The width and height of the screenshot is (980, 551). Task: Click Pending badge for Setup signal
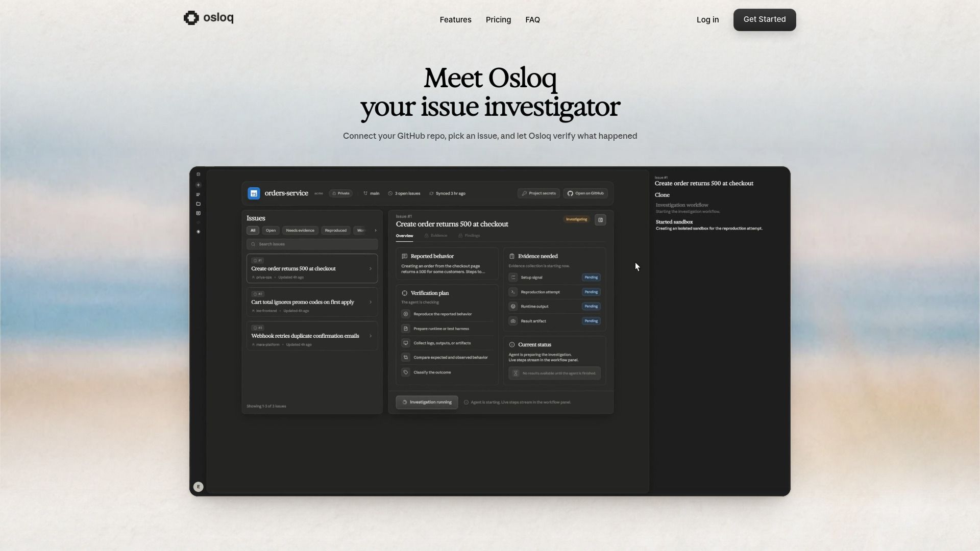click(591, 278)
